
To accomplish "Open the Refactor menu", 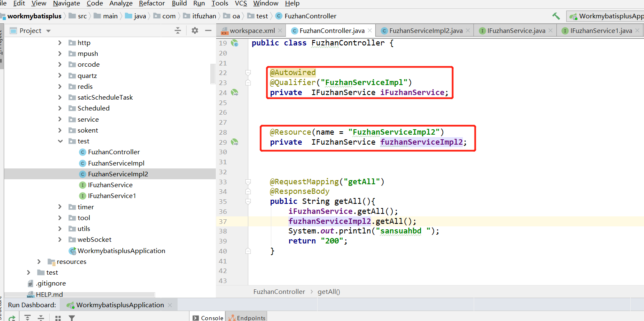I will [x=152, y=3].
